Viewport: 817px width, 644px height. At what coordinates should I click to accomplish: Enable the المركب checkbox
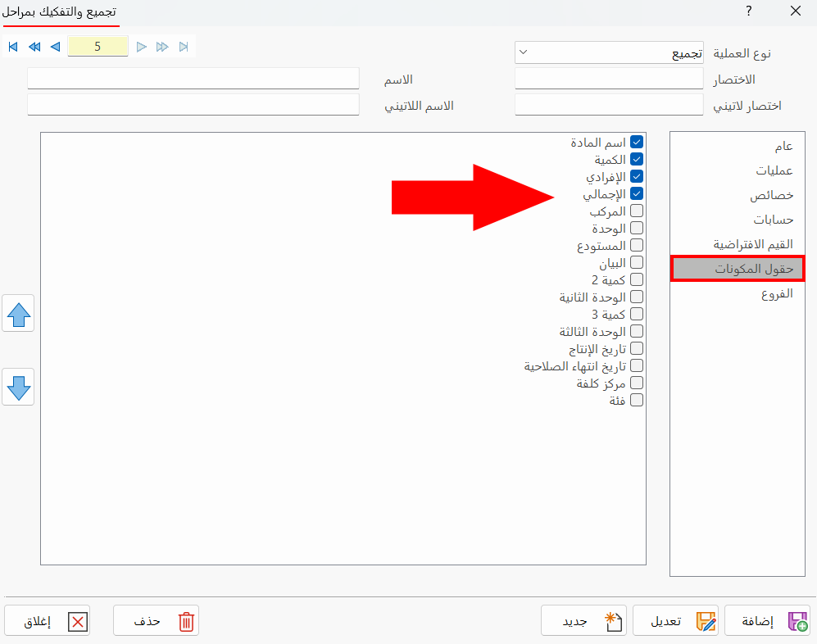tap(636, 211)
